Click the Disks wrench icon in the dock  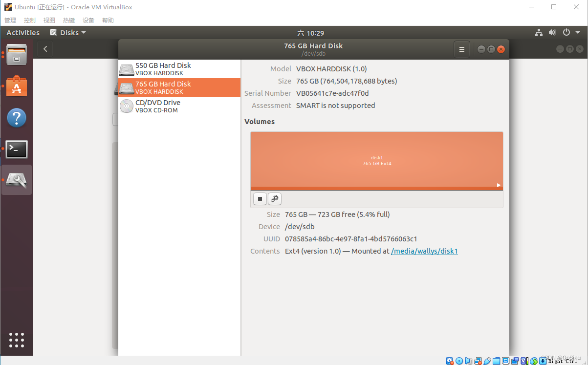17,180
